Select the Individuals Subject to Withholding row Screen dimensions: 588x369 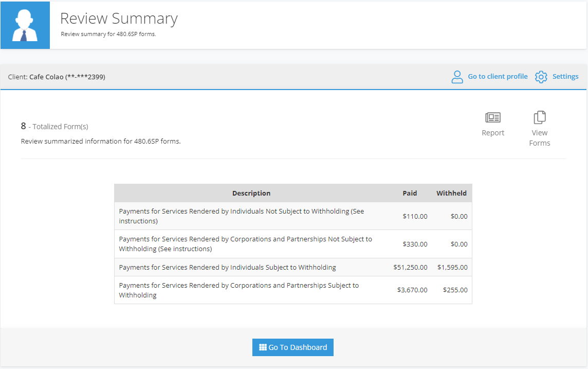[x=293, y=267]
